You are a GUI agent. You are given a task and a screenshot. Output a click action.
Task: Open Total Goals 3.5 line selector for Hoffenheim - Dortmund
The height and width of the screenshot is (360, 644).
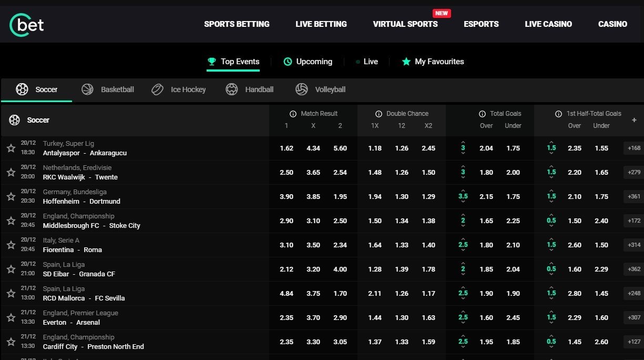[x=463, y=197]
